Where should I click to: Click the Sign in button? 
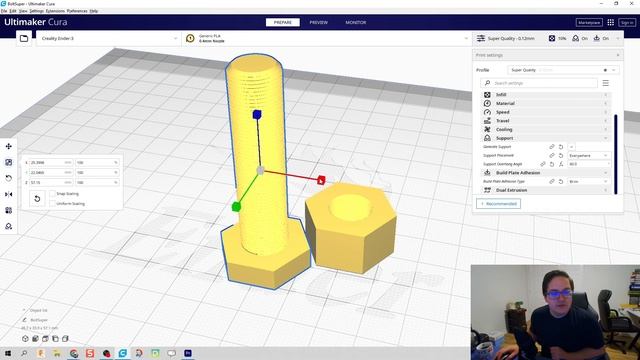point(627,22)
